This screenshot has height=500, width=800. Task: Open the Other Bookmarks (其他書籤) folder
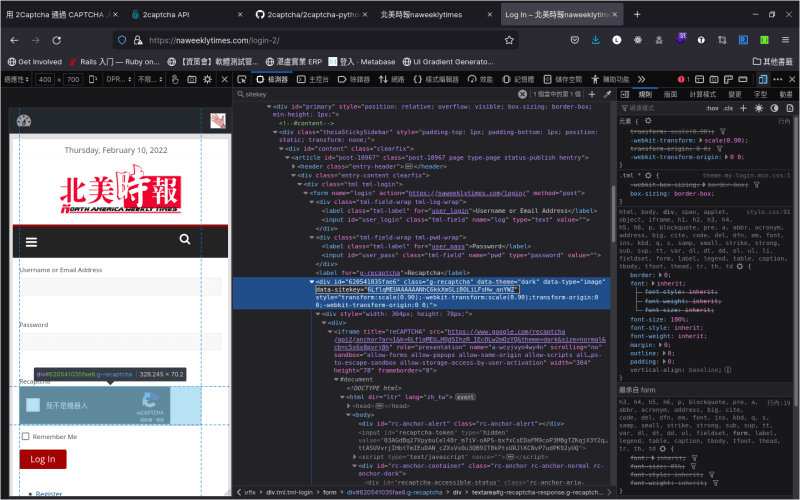773,62
